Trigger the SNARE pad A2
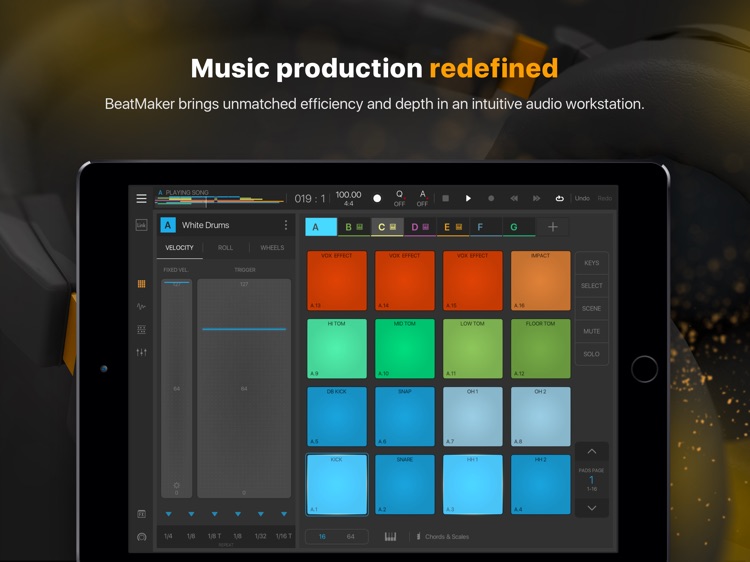Viewport: 750px width, 562px height. point(405,485)
